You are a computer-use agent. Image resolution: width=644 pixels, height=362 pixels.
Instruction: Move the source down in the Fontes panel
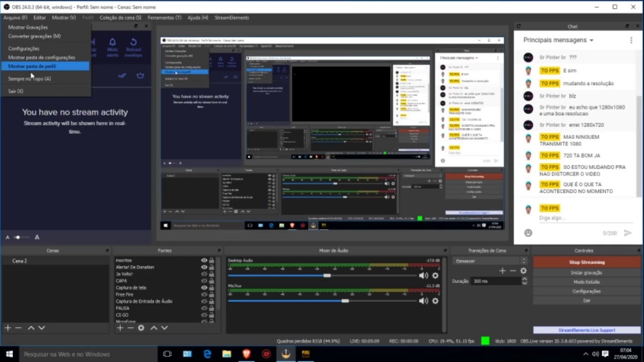pos(164,328)
